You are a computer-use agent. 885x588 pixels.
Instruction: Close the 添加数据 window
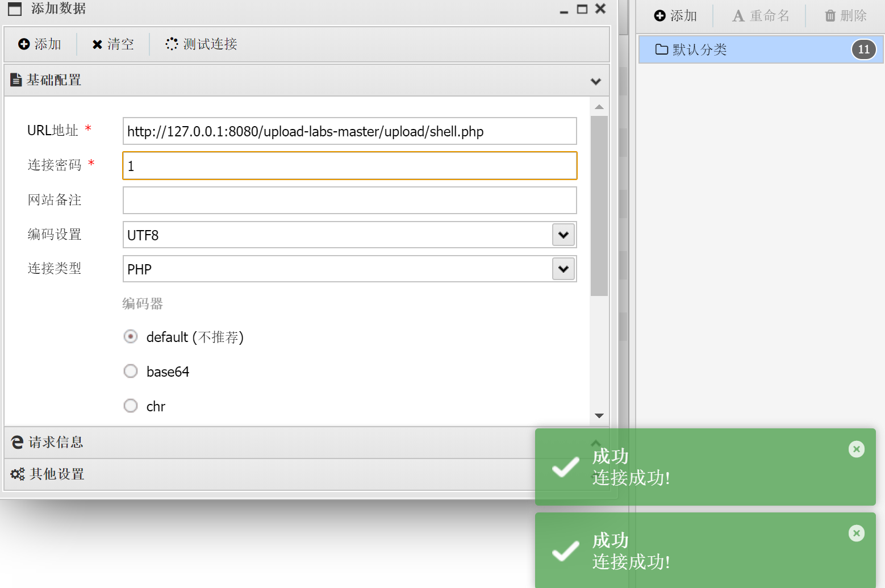coord(600,9)
